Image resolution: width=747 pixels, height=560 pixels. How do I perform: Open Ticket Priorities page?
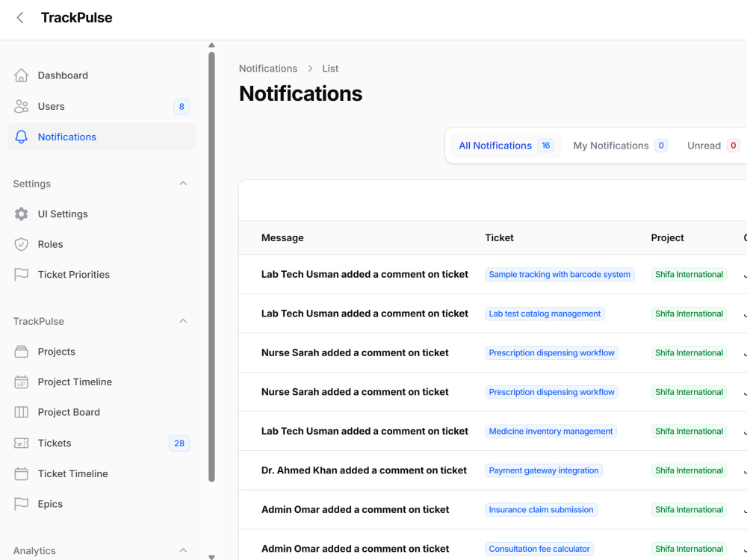pyautogui.click(x=102, y=274)
